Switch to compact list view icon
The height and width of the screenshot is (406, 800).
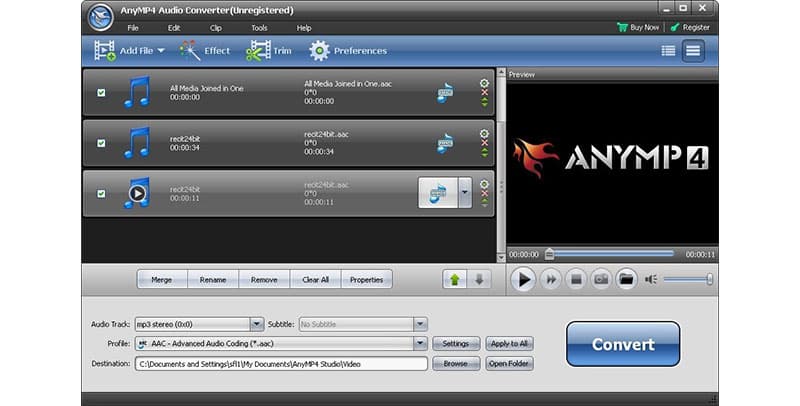coord(693,50)
